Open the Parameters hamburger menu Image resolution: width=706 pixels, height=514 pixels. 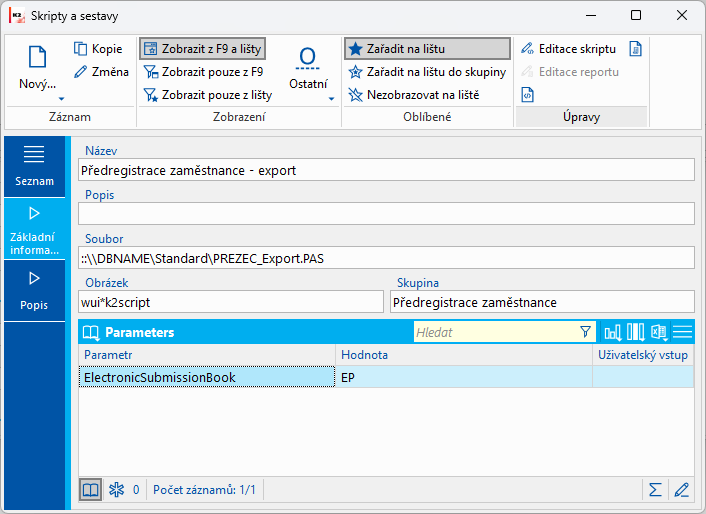[682, 333]
